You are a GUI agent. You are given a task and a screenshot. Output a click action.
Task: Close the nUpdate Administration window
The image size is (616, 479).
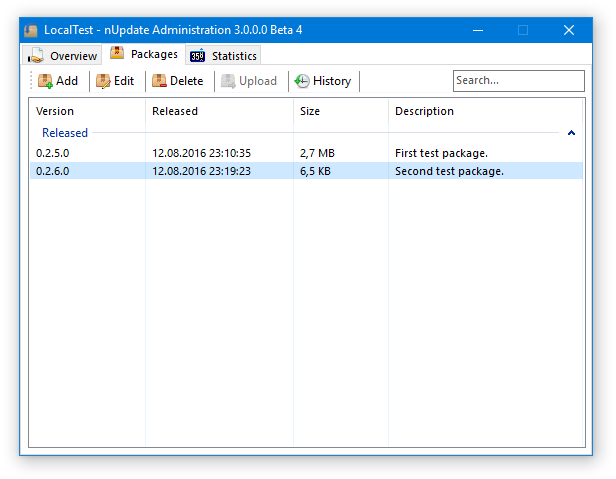[569, 30]
